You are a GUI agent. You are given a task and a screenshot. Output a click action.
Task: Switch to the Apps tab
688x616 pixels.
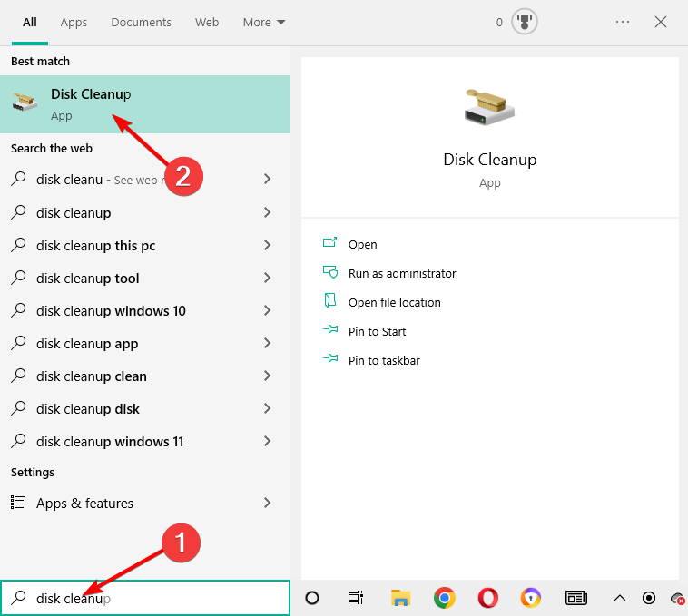click(x=74, y=23)
